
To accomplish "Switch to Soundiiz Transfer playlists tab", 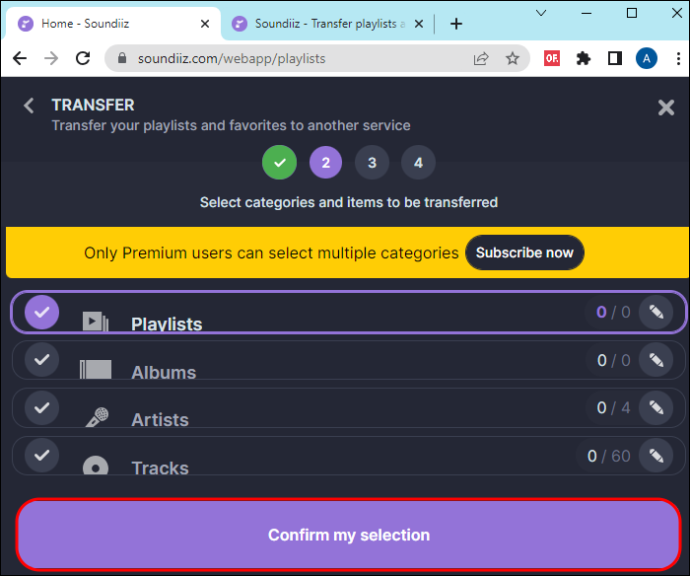I will coord(330,23).
